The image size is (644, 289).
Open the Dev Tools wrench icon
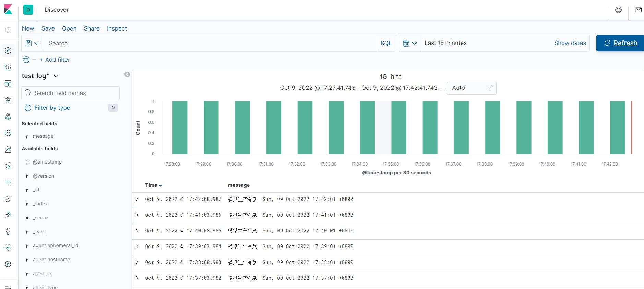[x=8, y=231]
